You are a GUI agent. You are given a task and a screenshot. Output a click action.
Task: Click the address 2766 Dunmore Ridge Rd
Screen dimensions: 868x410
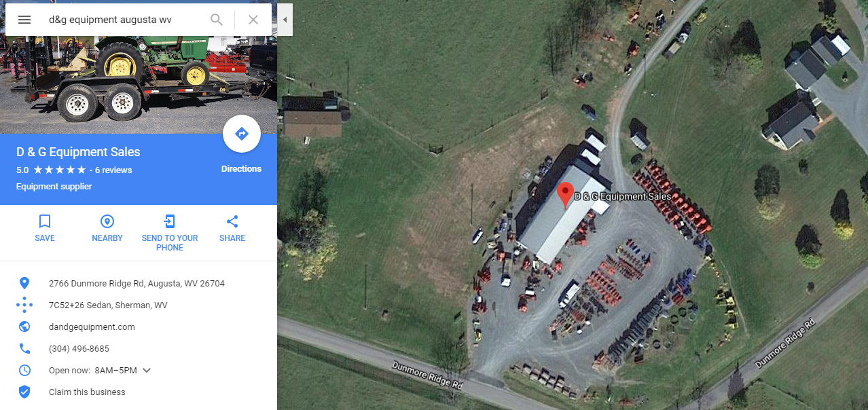coord(137,283)
